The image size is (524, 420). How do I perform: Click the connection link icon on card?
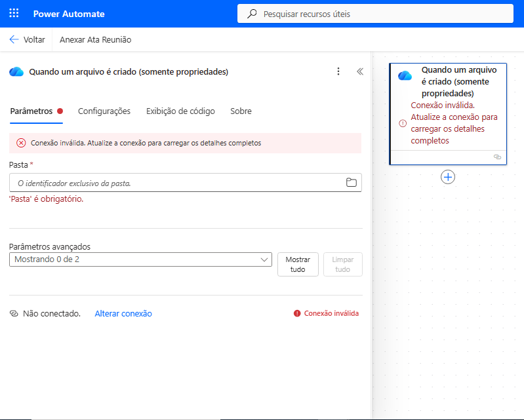[x=497, y=157]
